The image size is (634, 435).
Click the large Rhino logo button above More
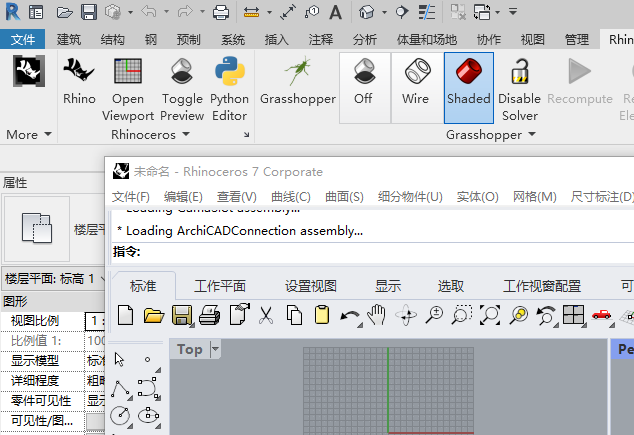(28, 71)
